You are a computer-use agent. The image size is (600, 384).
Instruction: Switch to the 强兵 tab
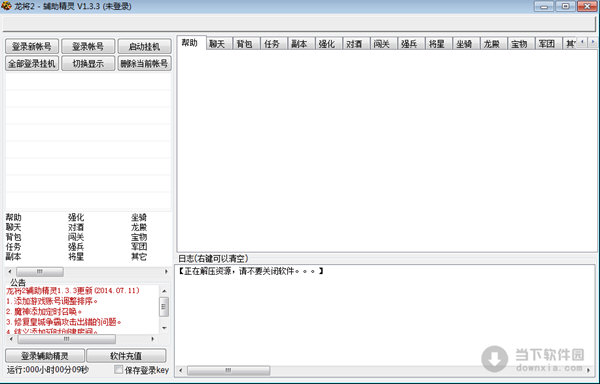(410, 44)
